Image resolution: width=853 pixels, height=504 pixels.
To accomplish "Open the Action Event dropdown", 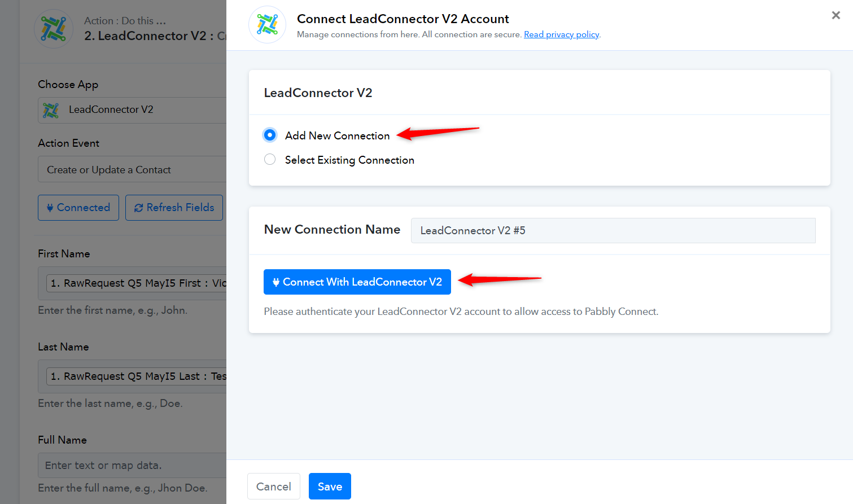I will [x=132, y=169].
